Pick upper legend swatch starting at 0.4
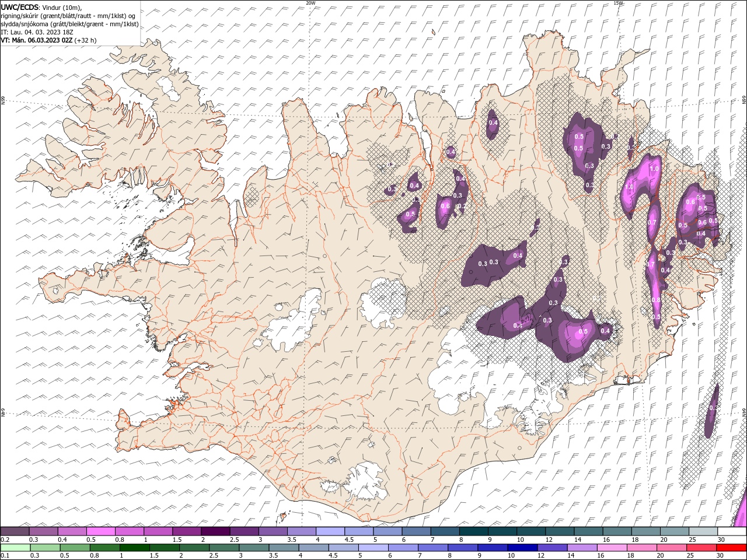This screenshot has width=747, height=560. point(72,531)
